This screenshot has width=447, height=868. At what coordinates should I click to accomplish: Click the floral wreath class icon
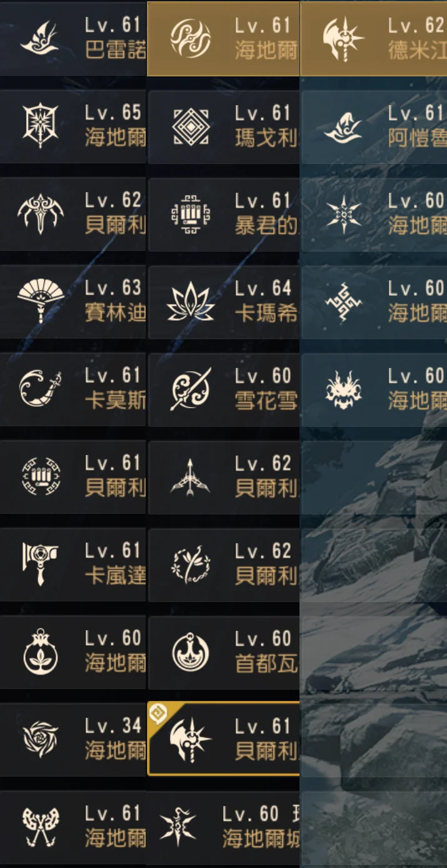click(191, 564)
